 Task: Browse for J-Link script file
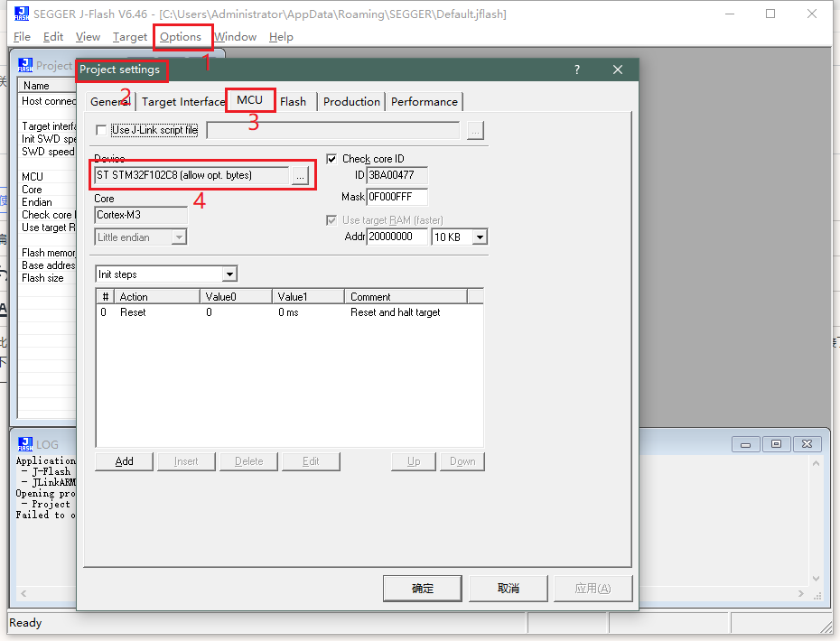[475, 130]
